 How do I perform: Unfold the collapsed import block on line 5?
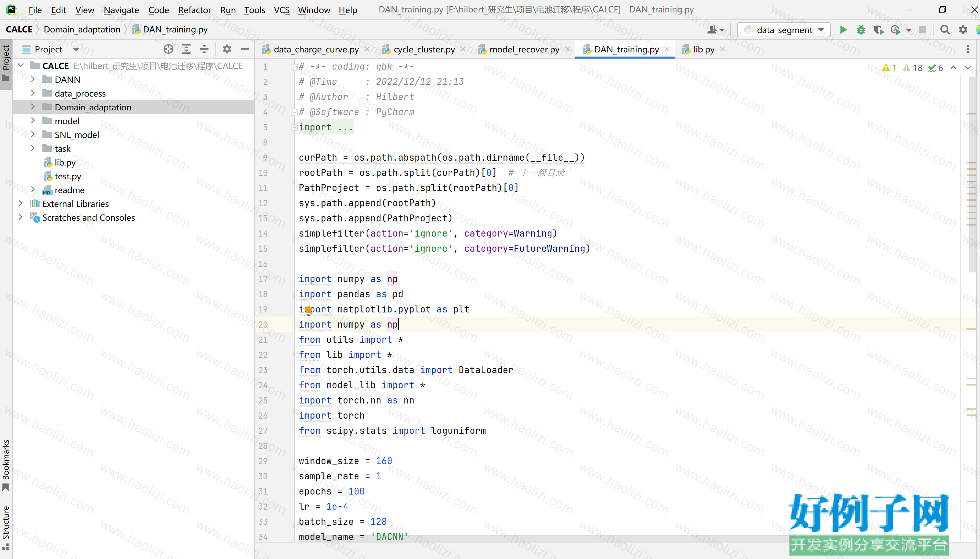(294, 127)
